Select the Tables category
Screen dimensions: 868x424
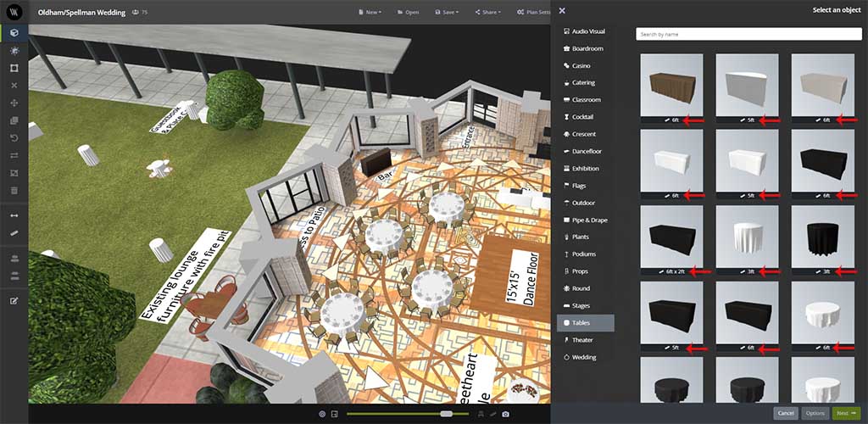[x=585, y=323]
